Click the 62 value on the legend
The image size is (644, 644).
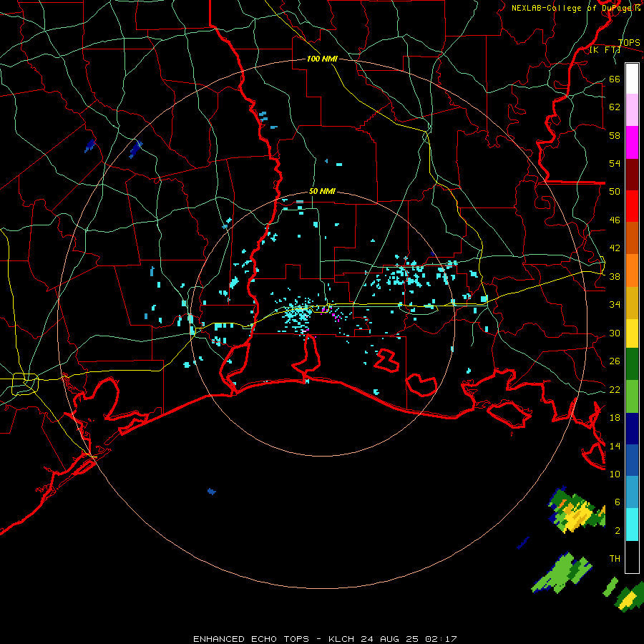click(615, 107)
